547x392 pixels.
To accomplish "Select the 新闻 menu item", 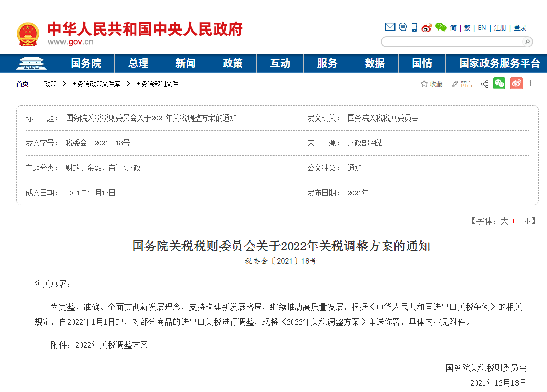I will coord(185,63).
